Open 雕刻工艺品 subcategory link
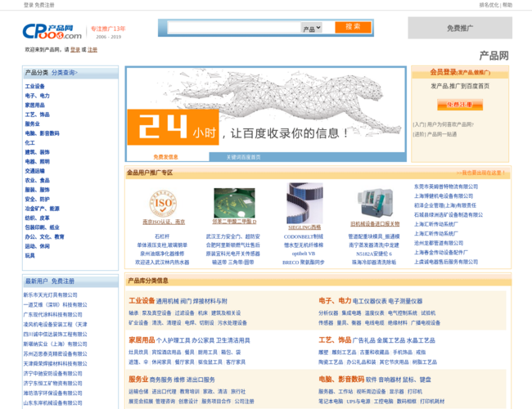The height and width of the screenshot is (409, 532). pos(344,353)
